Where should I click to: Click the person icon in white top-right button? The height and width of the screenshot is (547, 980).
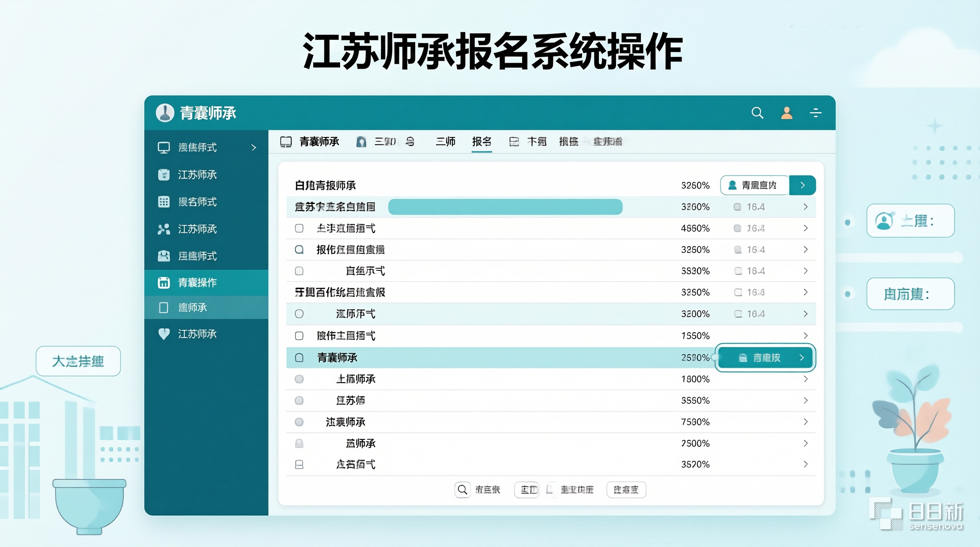(x=732, y=185)
